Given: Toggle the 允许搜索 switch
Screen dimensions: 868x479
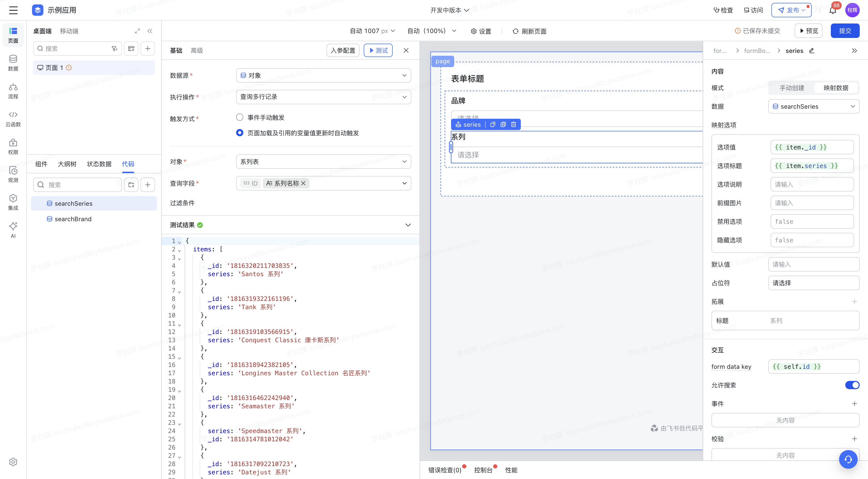Looking at the screenshot, I should point(852,385).
